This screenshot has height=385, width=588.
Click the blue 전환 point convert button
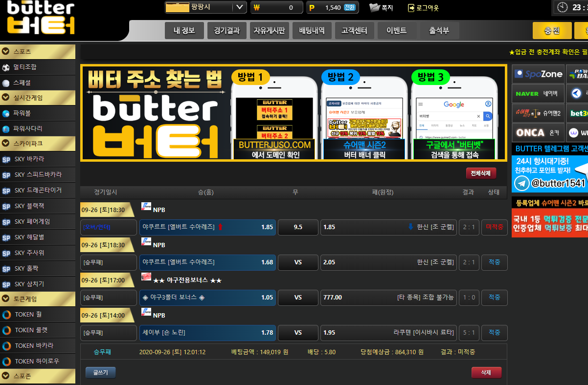click(350, 8)
